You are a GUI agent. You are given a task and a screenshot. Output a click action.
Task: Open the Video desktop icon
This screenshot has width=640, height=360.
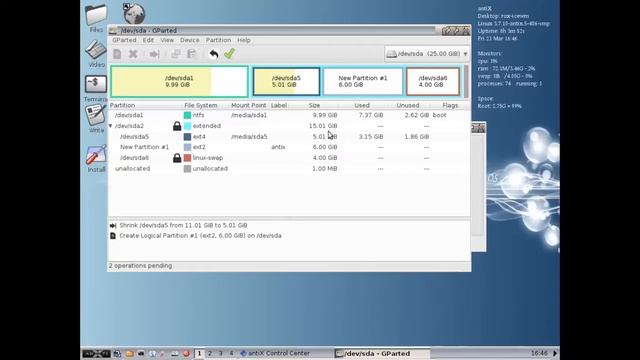pyautogui.click(x=96, y=53)
